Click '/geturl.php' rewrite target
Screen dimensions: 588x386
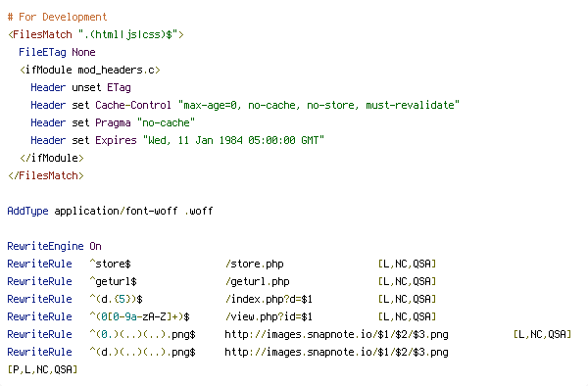(x=257, y=281)
